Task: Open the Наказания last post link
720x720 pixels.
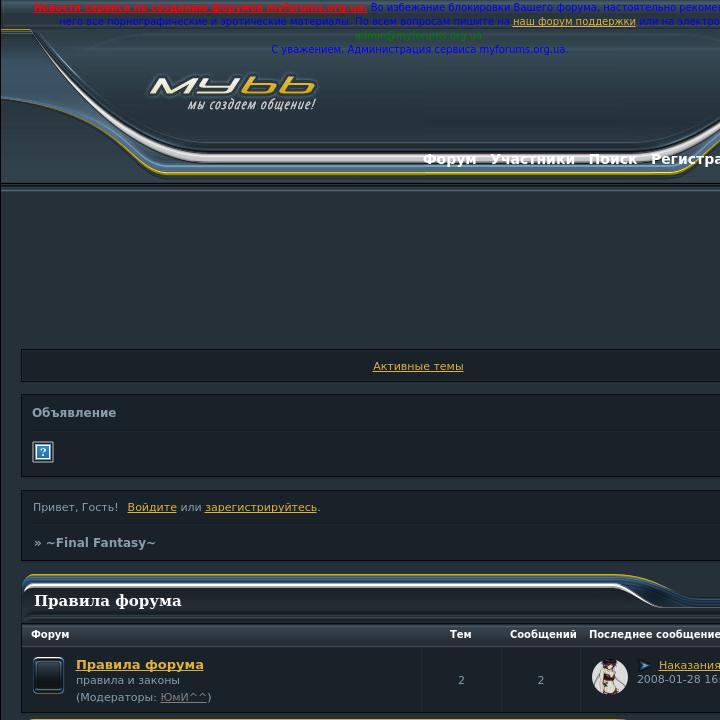Action: pos(689,665)
